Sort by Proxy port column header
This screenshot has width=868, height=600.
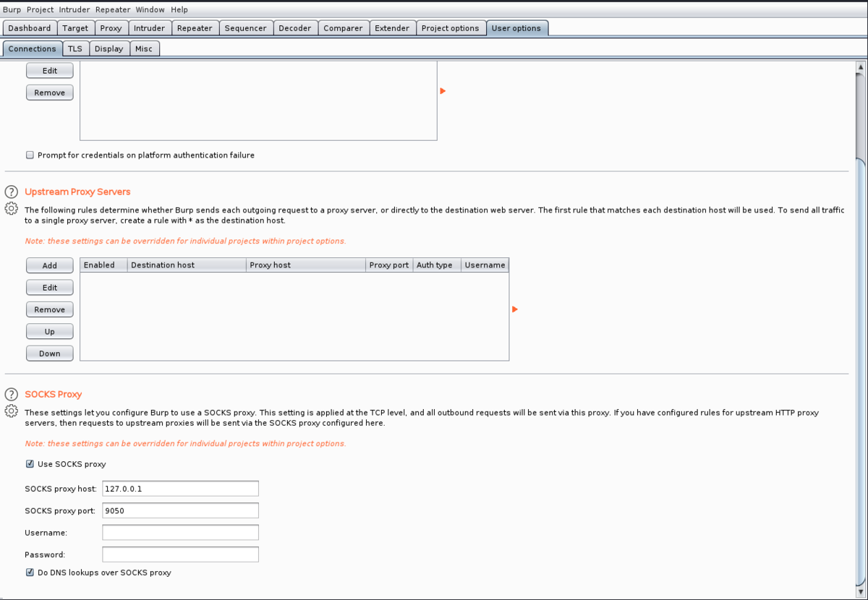pos(389,265)
